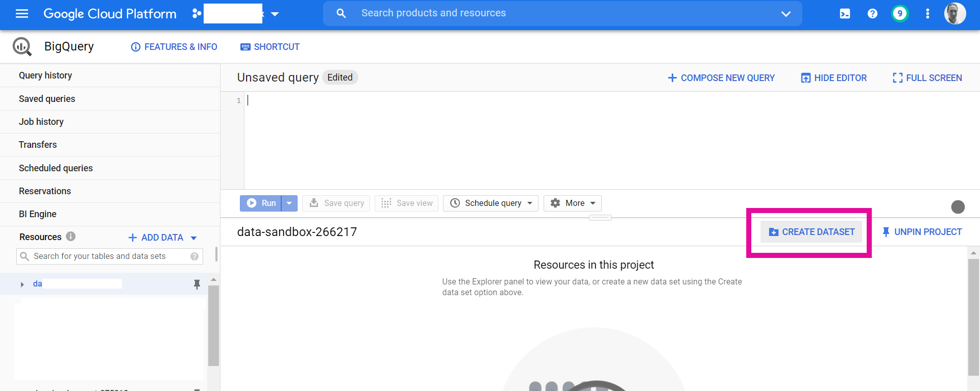Open the vertical three-dot settings menu

(x=927, y=14)
